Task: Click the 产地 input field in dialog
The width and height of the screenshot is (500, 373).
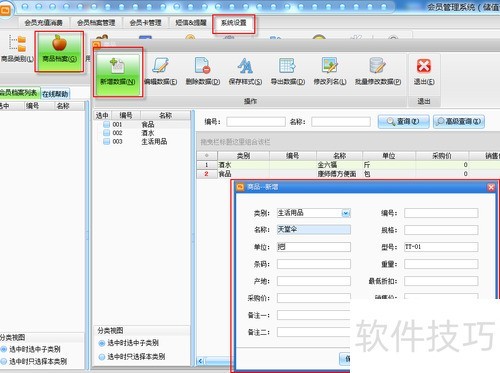Action: (314, 281)
